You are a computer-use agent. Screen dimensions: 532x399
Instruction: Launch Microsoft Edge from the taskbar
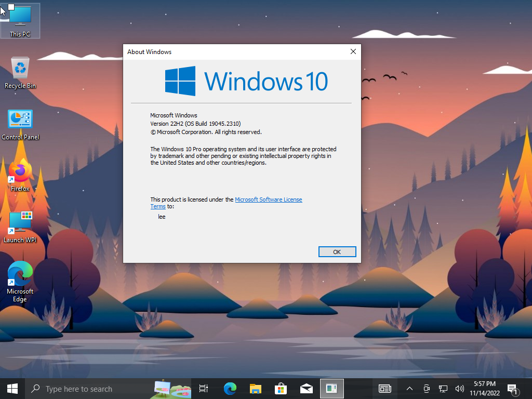click(x=230, y=389)
